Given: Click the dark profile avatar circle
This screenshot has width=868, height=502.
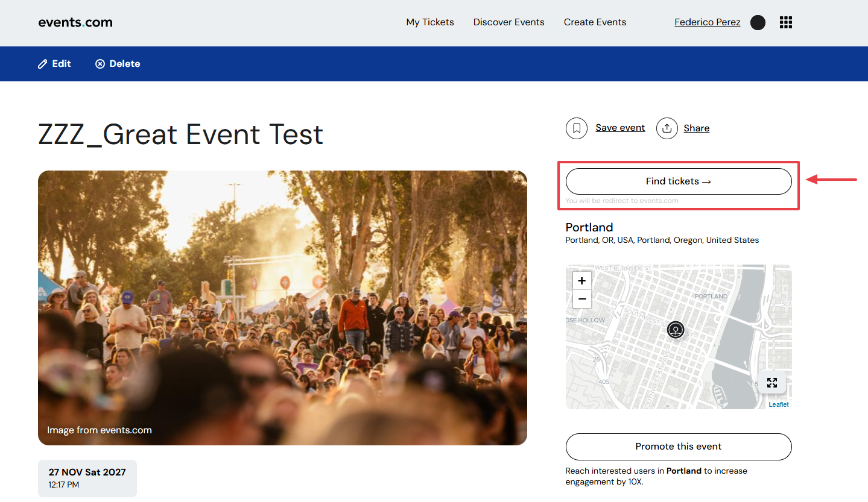Looking at the screenshot, I should 758,23.
